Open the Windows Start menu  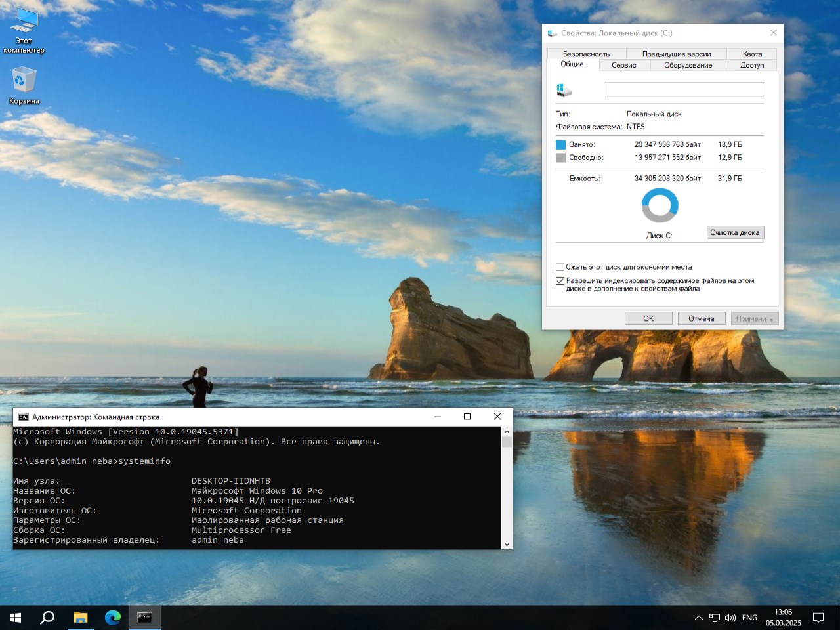click(x=16, y=618)
